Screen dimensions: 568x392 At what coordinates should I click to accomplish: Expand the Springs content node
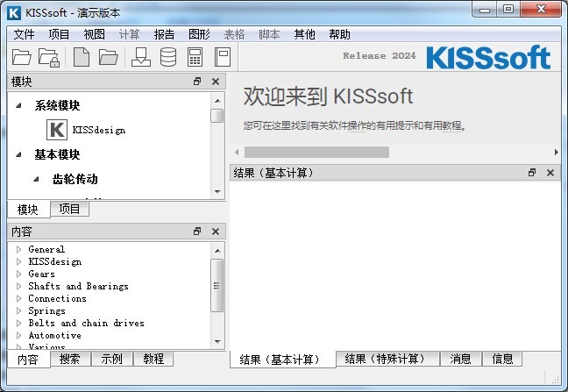tap(19, 310)
